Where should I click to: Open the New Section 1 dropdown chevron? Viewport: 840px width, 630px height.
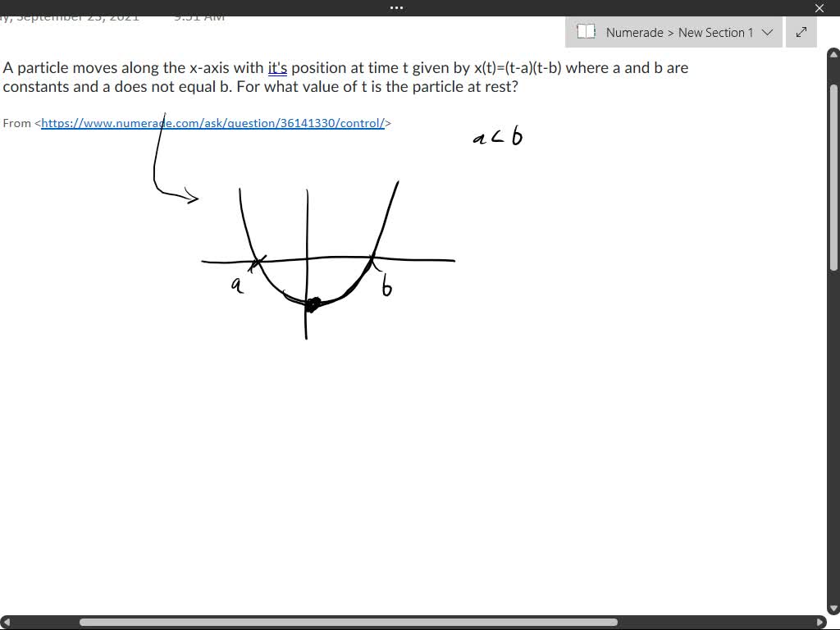(767, 33)
